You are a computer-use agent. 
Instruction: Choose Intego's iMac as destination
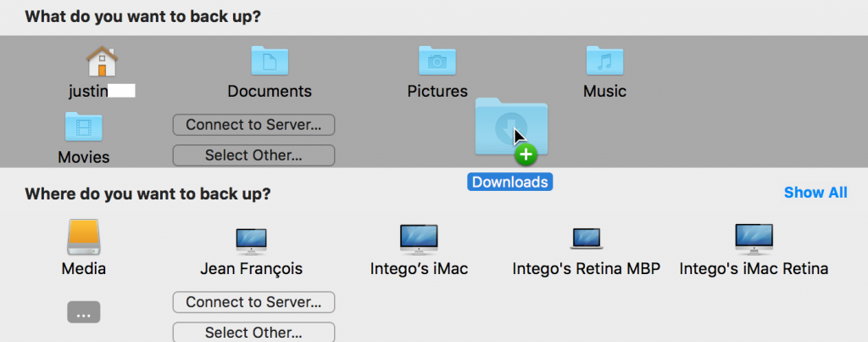(x=419, y=239)
